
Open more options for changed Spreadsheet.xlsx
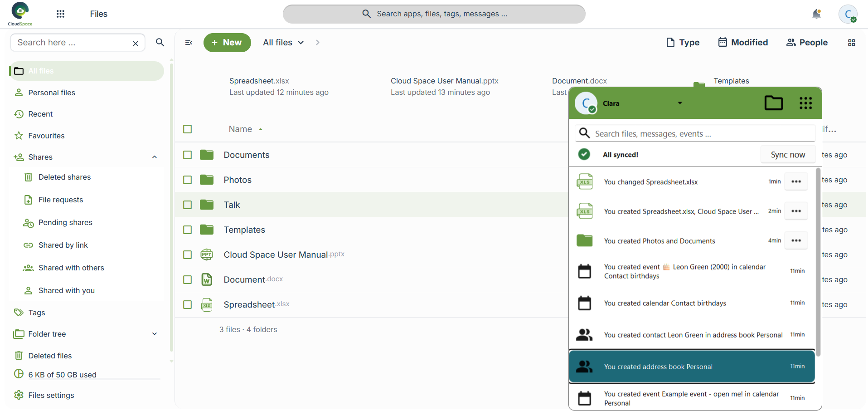(x=796, y=181)
